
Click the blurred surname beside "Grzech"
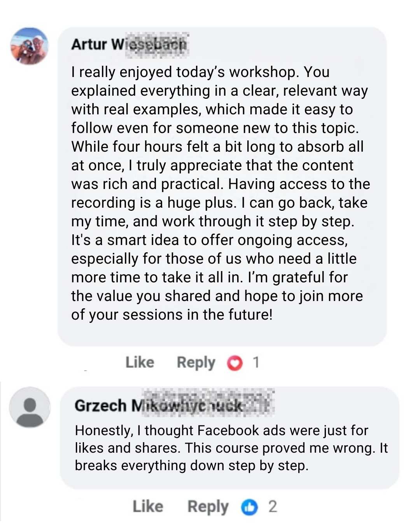coord(202,406)
